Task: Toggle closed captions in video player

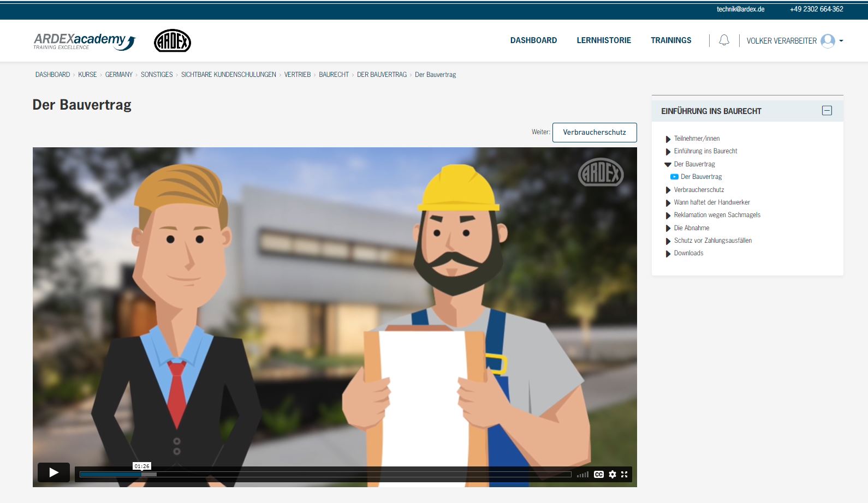Action: (x=599, y=475)
